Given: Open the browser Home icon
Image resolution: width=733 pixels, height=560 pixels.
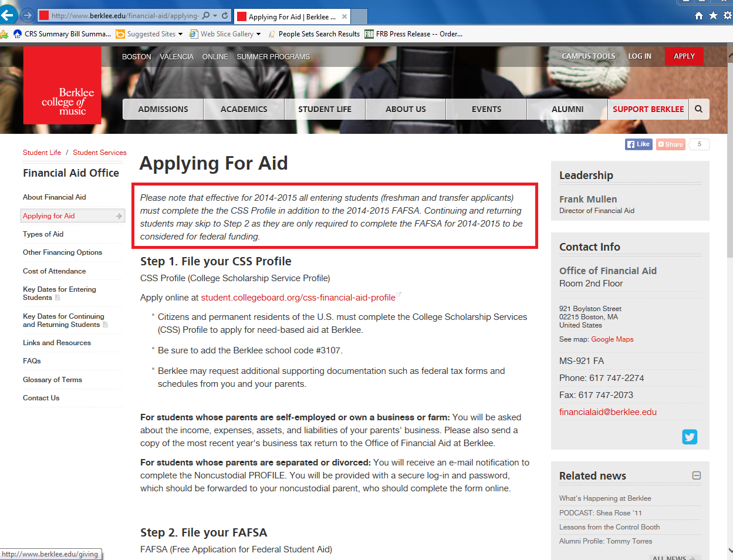Looking at the screenshot, I should tap(699, 16).
